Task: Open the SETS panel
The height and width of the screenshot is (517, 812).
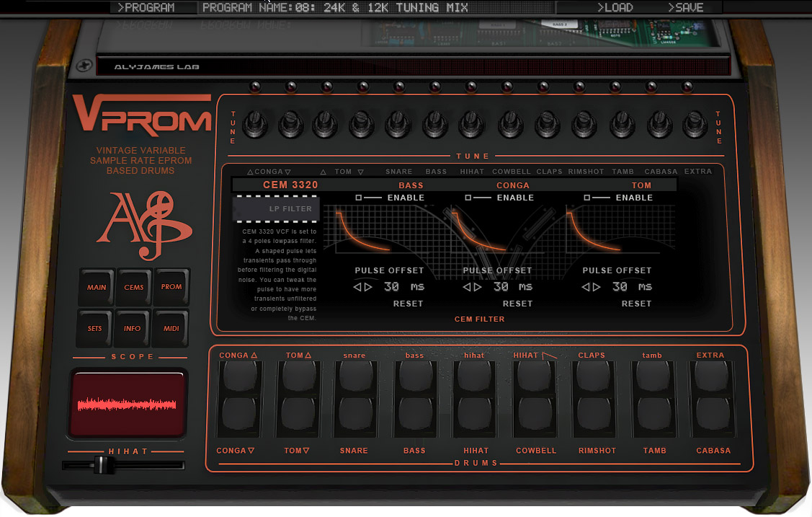Action: 94,328
